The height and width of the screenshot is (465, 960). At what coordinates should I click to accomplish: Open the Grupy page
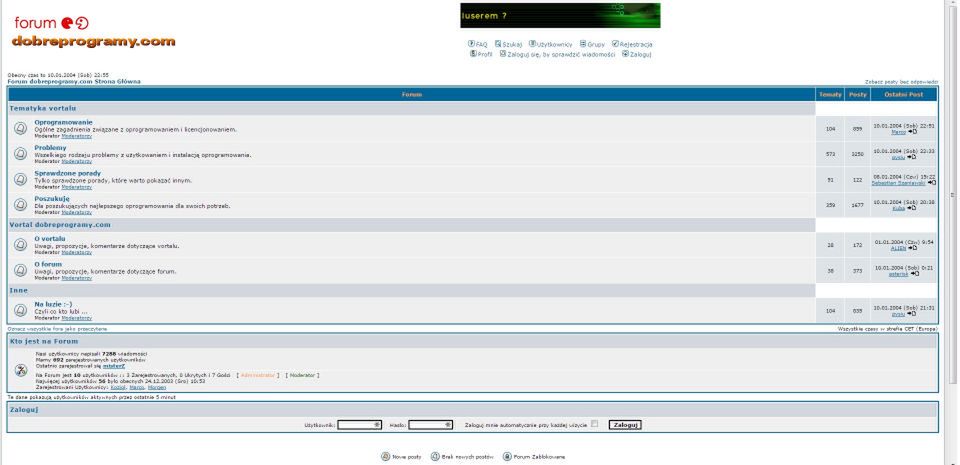(x=596, y=45)
